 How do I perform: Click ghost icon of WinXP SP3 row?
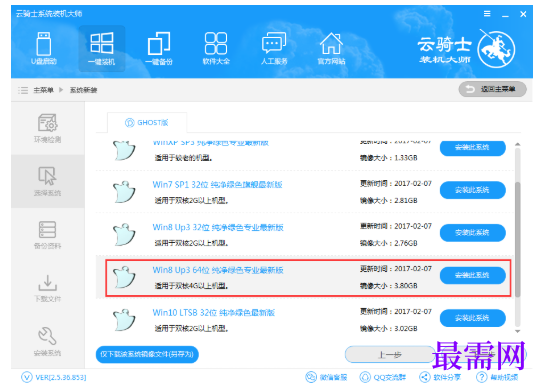tap(124, 150)
